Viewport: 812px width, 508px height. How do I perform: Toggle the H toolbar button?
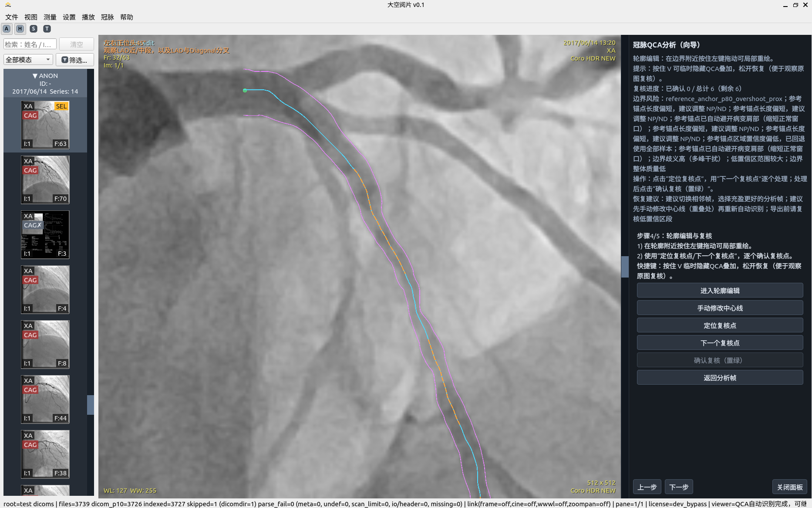click(20, 29)
